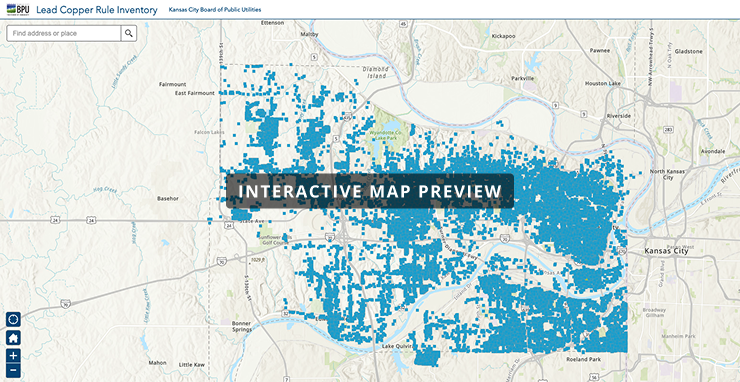
Task: Click the BPU logo in header
Action: pos(18,9)
